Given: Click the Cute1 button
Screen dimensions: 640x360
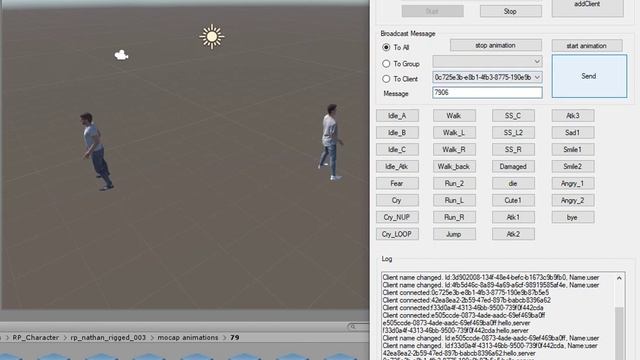Looking at the screenshot, I should (x=513, y=200).
